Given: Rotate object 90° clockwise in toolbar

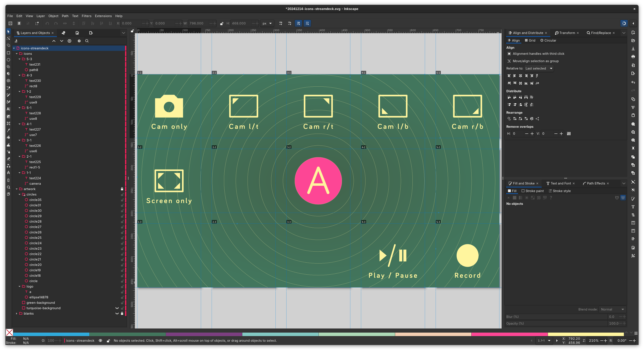Looking at the screenshot, I should 56,23.
